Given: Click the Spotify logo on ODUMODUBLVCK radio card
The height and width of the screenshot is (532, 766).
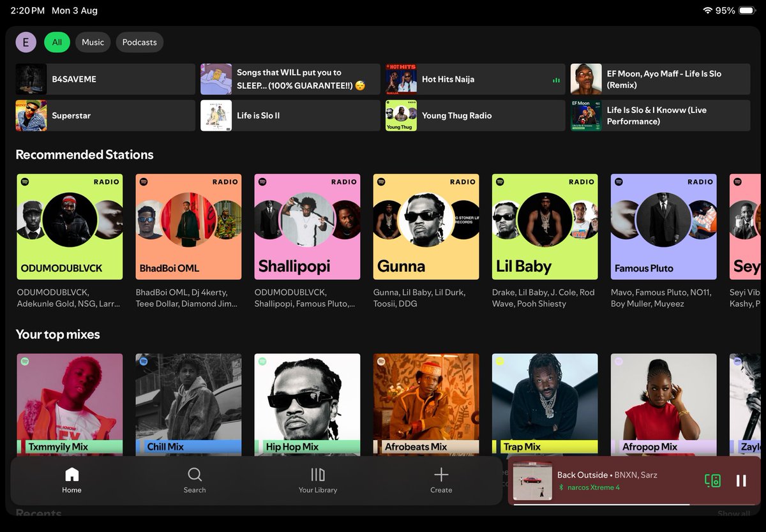Looking at the screenshot, I should click(25, 182).
